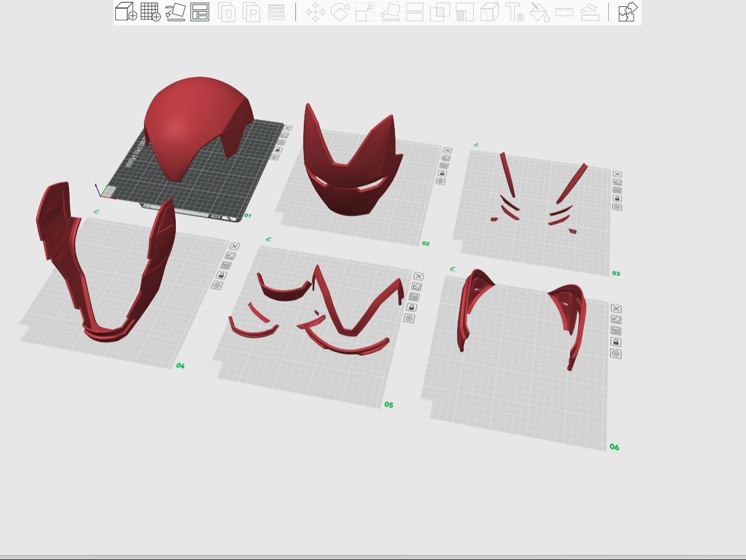The image size is (746, 560).
Task: Click the Split to objects icon
Action: [x=227, y=12]
